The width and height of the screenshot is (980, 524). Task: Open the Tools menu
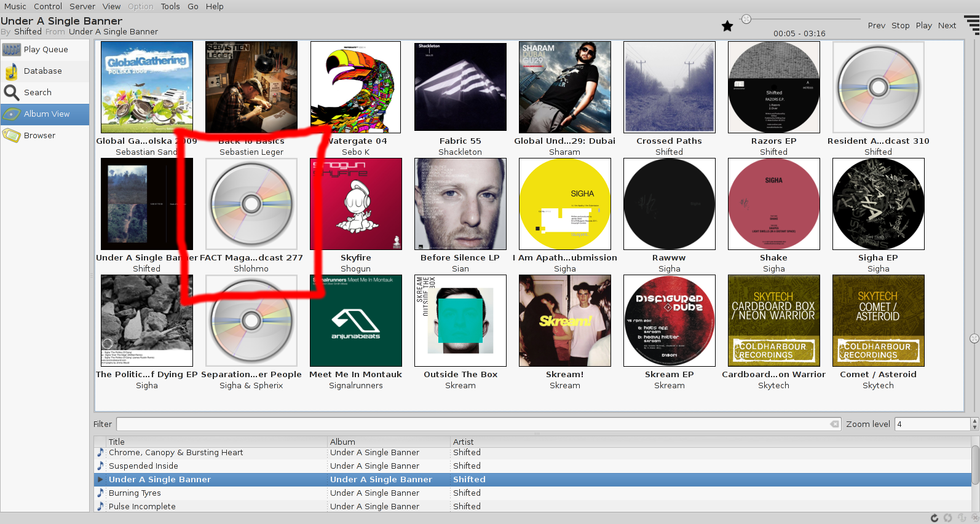[170, 6]
